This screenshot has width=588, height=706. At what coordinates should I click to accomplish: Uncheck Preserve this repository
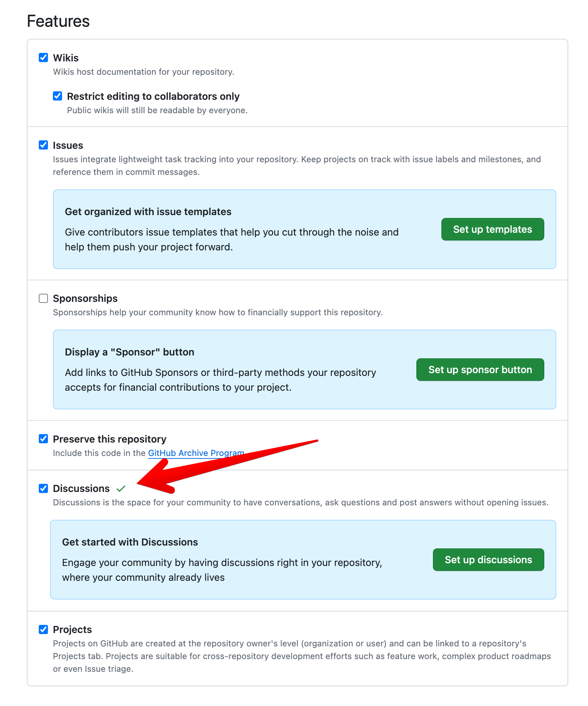pos(43,439)
